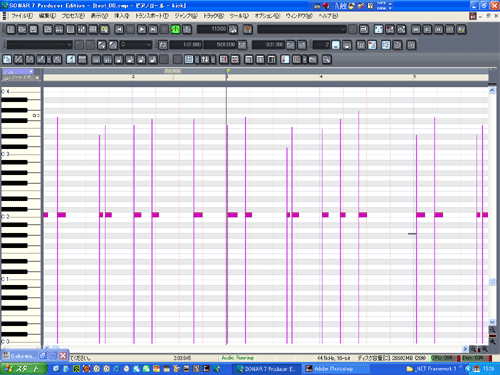Click Rewind to start button
500x375 pixels.
pyautogui.click(x=119, y=29)
